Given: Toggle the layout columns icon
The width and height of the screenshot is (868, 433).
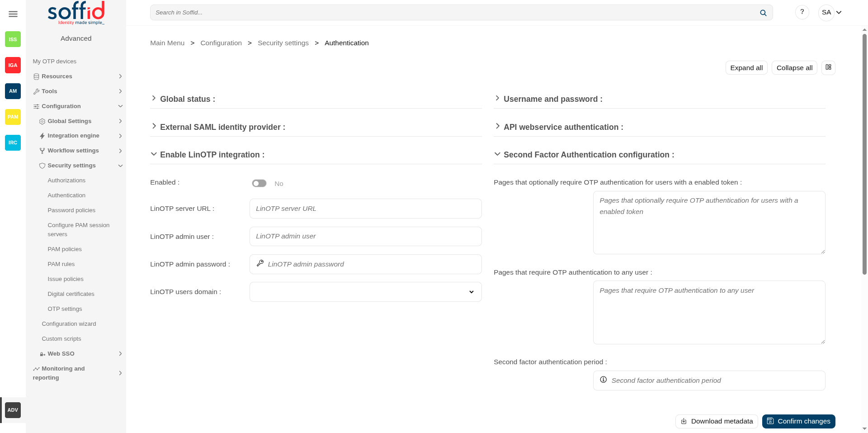Looking at the screenshot, I should click(828, 67).
